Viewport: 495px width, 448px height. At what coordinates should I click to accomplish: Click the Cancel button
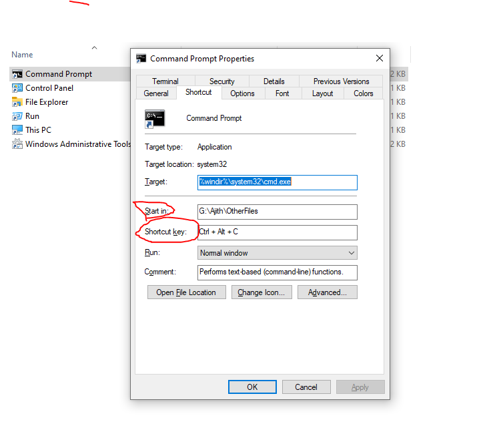click(306, 387)
